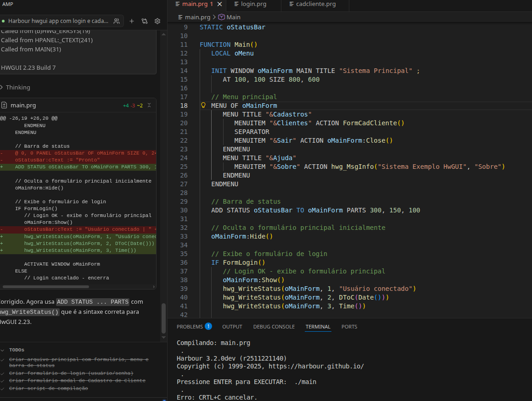Click the lightbulb code action icon
The width and height of the screenshot is (532, 401).
click(x=203, y=106)
